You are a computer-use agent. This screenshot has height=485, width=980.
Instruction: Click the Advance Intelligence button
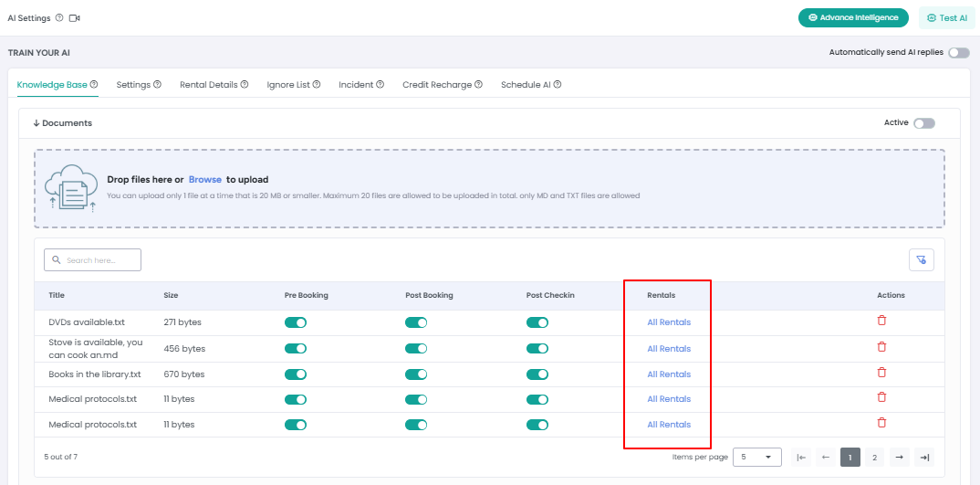(853, 17)
